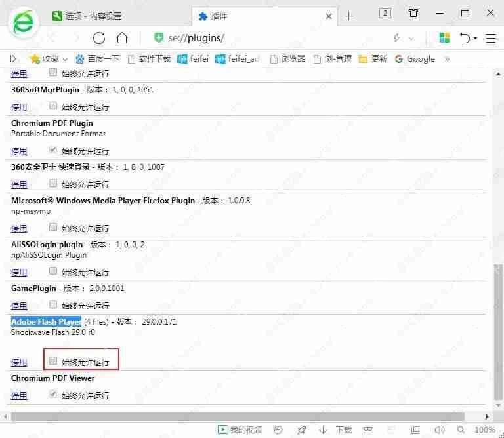
Task: Click 停用 for Chromium PDF Viewer
Action: pyautogui.click(x=19, y=395)
